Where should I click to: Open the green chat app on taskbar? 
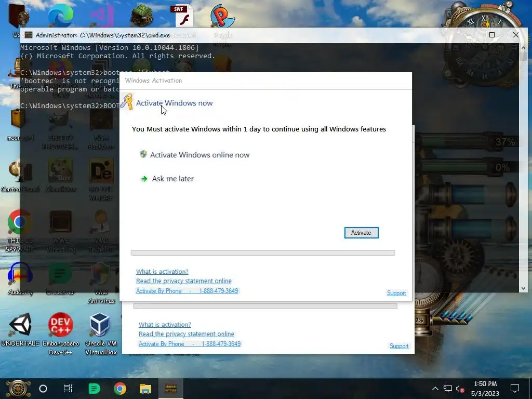point(94,389)
